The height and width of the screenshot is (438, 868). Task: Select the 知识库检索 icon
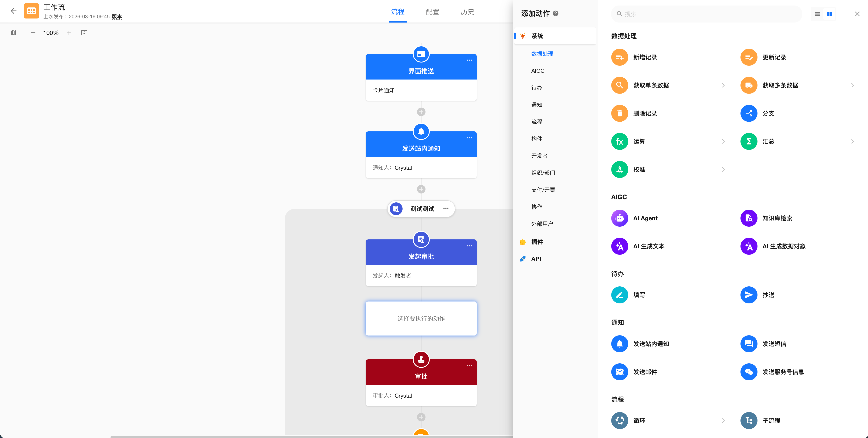click(x=748, y=218)
